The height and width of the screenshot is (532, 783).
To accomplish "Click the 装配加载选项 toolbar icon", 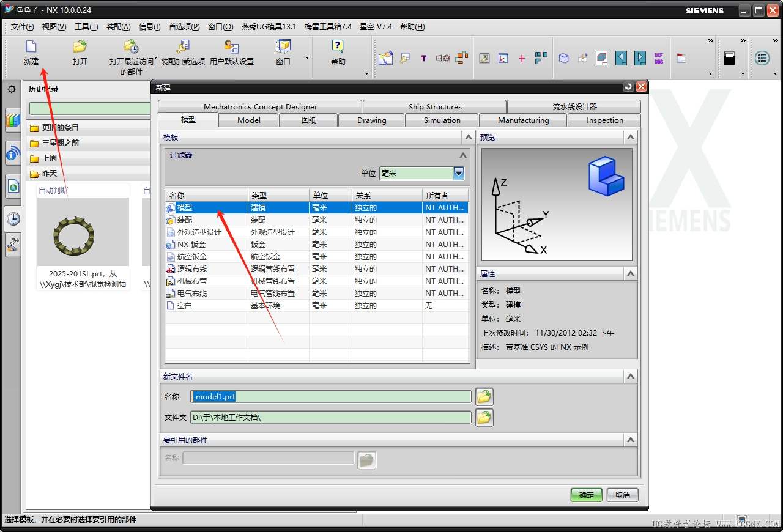I will (x=182, y=46).
